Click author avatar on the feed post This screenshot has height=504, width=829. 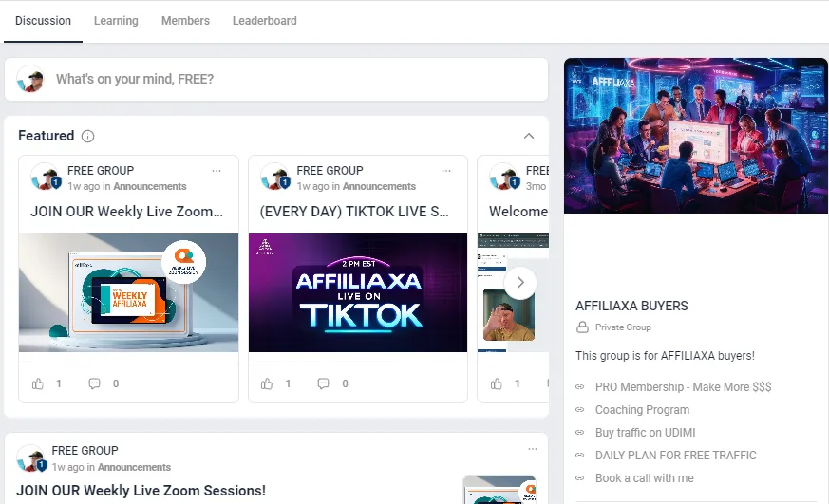point(31,458)
